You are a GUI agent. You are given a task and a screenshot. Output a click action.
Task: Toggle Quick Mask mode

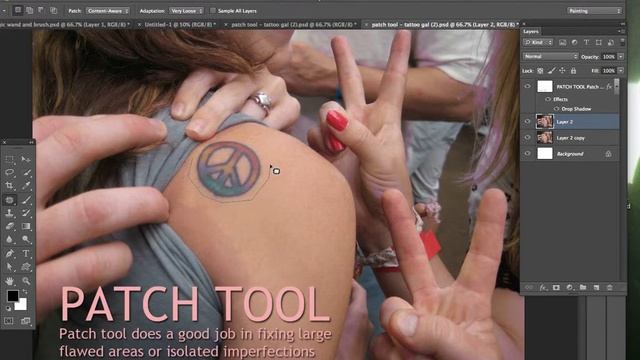click(x=9, y=321)
